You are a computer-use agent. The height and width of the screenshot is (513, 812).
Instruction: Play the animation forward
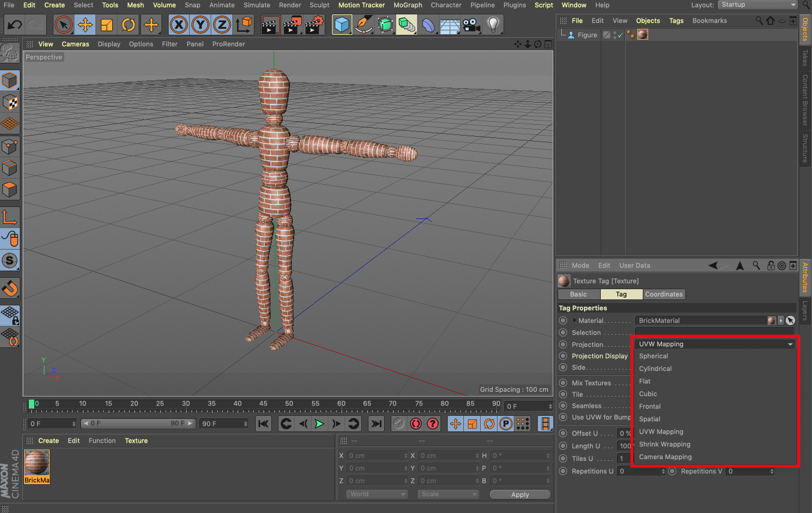pos(320,424)
